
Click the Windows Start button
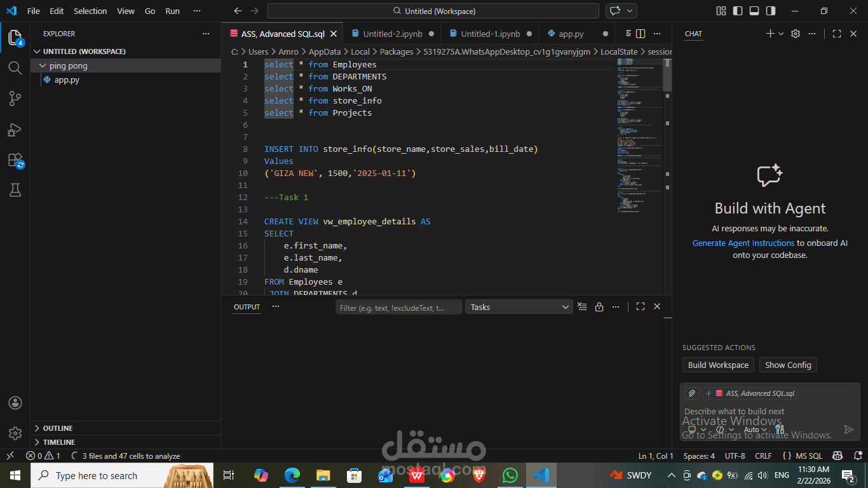click(x=15, y=475)
